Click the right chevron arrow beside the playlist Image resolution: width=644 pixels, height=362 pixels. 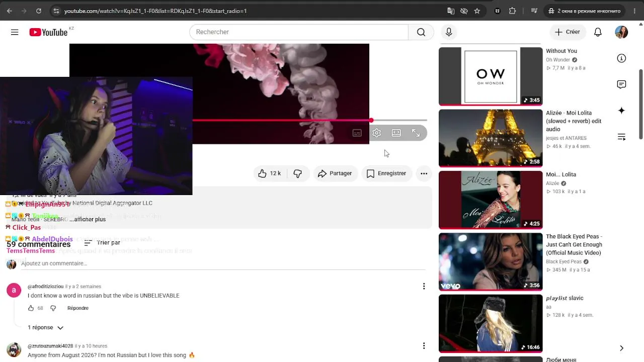pyautogui.click(x=621, y=348)
